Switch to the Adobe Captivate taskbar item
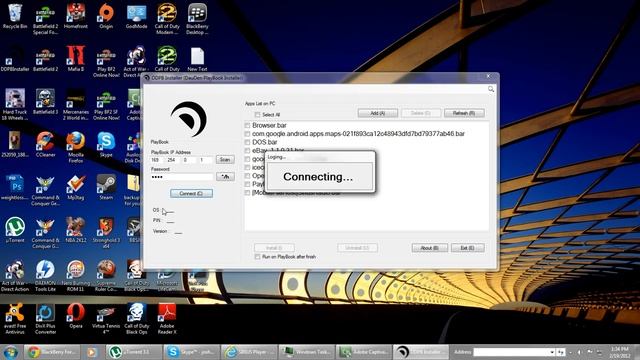 pos(364,352)
